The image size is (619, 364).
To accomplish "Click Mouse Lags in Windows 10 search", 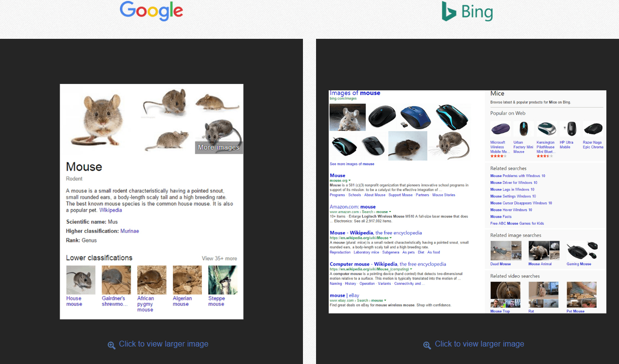I will (512, 189).
